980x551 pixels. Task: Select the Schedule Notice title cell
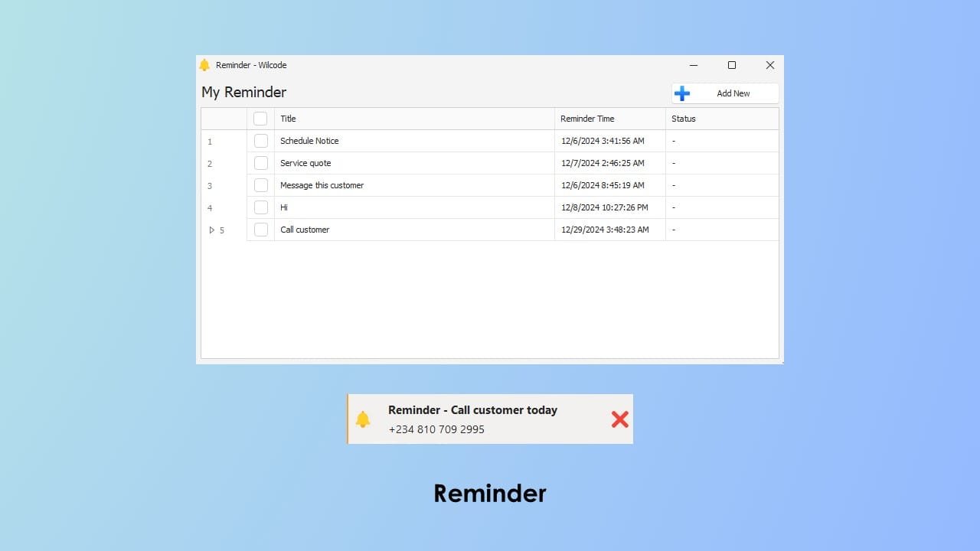click(309, 141)
